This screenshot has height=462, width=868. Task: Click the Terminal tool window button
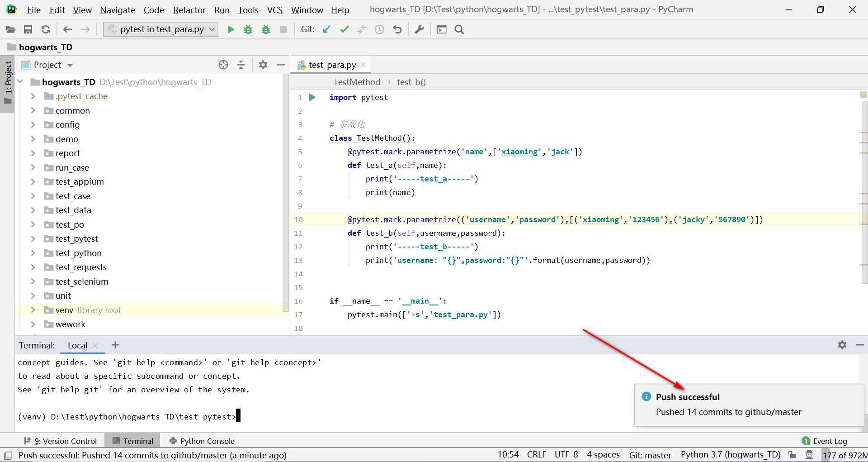click(x=132, y=441)
